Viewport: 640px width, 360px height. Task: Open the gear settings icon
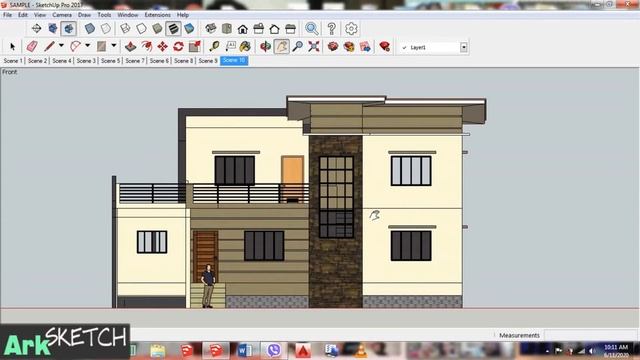click(x=351, y=29)
